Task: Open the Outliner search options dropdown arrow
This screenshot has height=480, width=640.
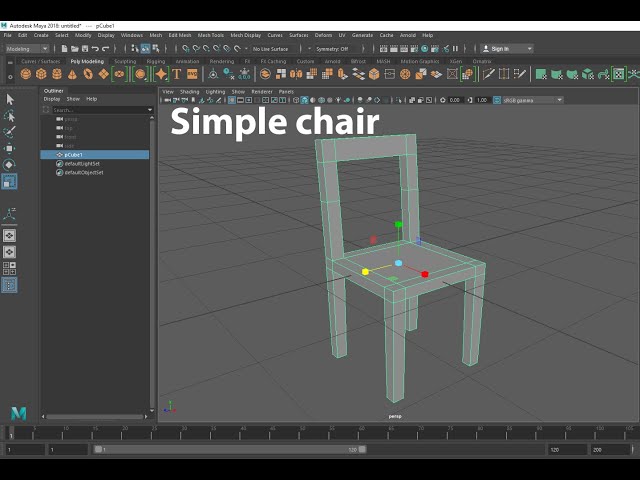Action: point(150,110)
